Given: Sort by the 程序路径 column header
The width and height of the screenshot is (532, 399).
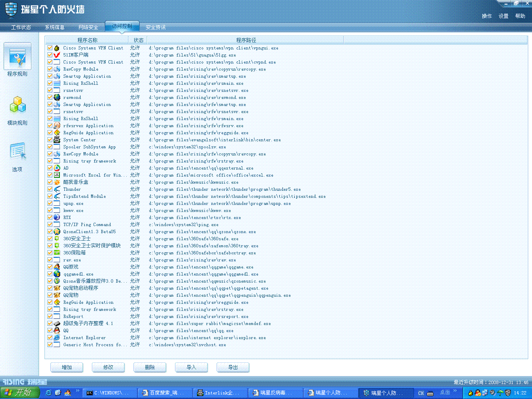Looking at the screenshot, I should (x=246, y=40).
